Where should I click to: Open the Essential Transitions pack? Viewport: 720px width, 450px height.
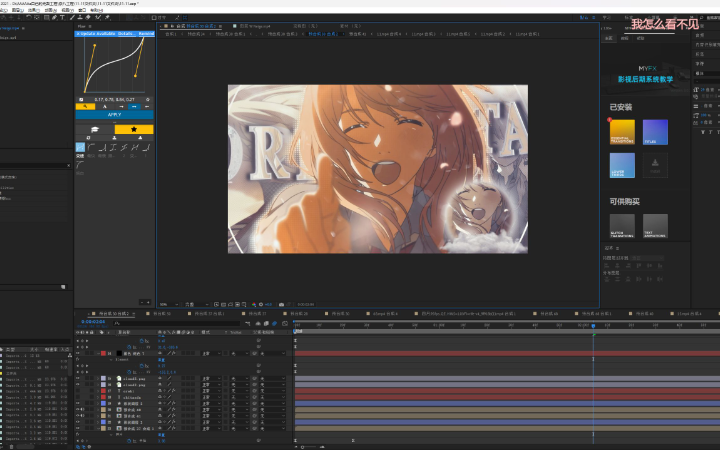(622, 132)
